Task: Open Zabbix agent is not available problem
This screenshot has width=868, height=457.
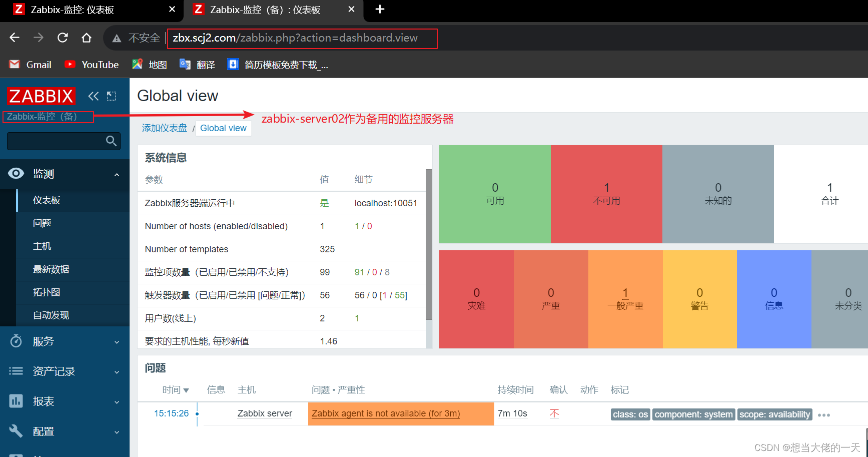Action: [386, 413]
